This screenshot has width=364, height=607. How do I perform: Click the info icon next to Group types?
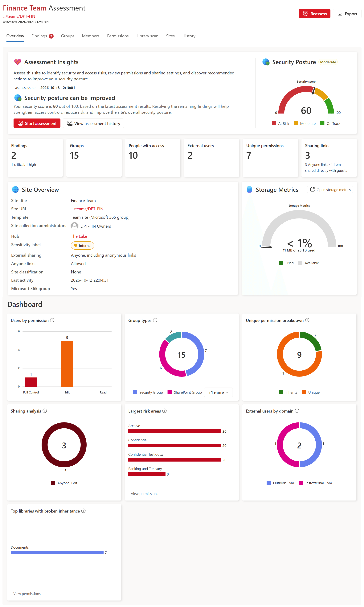155,320
